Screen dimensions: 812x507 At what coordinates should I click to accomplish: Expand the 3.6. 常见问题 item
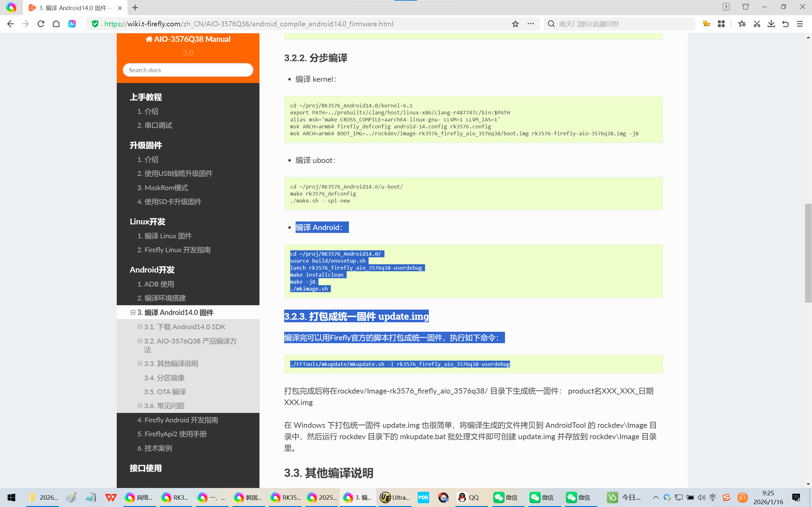point(140,405)
